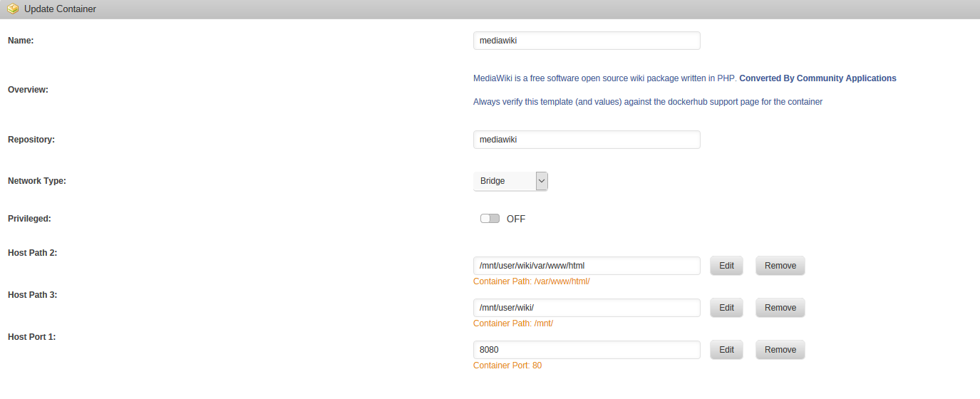980x399 pixels.
Task: Remove Host Path 2 mapping
Action: 780,266
